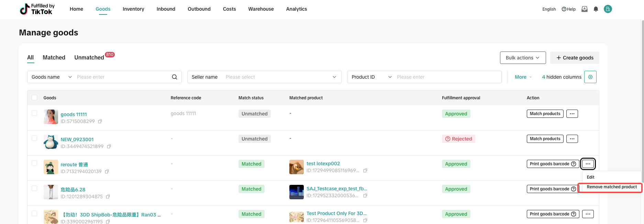The image size is (644, 224).
Task: Click the Create goods button
Action: [x=575, y=58]
